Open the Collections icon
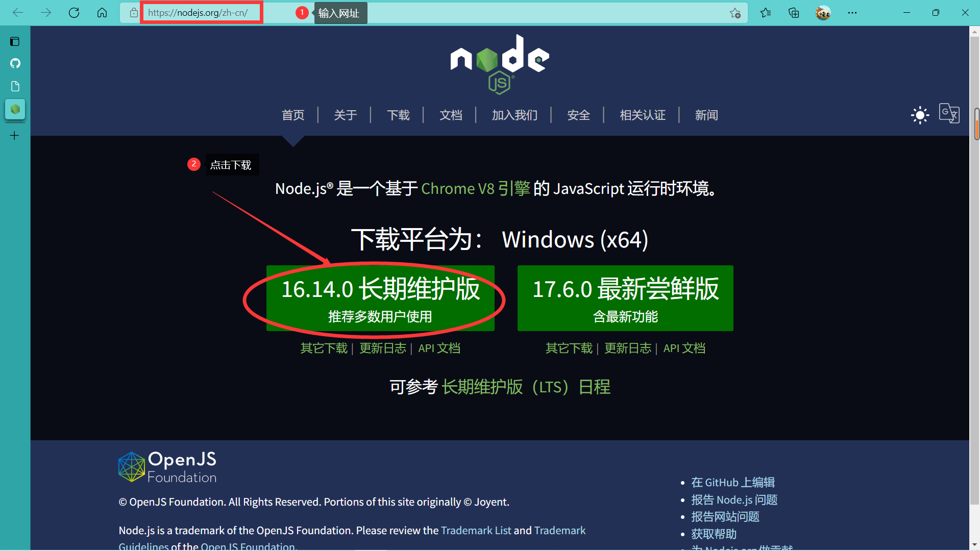The image size is (980, 551). [x=794, y=13]
